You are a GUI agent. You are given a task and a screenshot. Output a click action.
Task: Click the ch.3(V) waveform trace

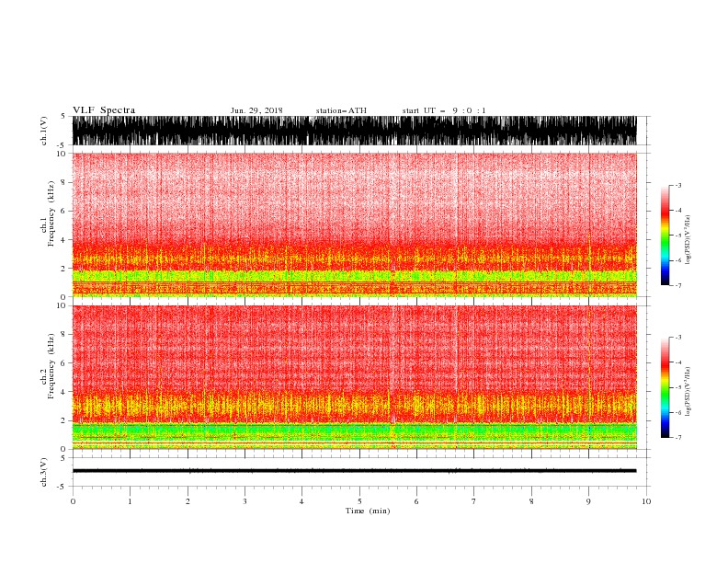point(354,471)
